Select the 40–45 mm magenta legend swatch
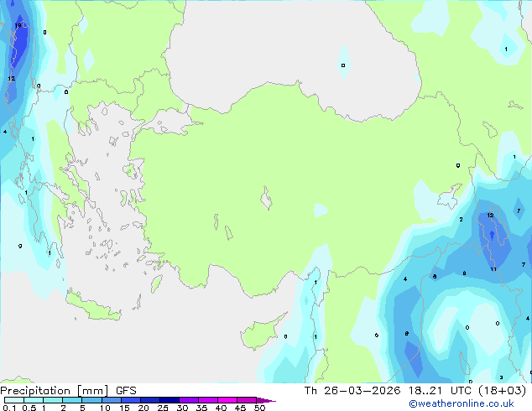 coord(227,400)
